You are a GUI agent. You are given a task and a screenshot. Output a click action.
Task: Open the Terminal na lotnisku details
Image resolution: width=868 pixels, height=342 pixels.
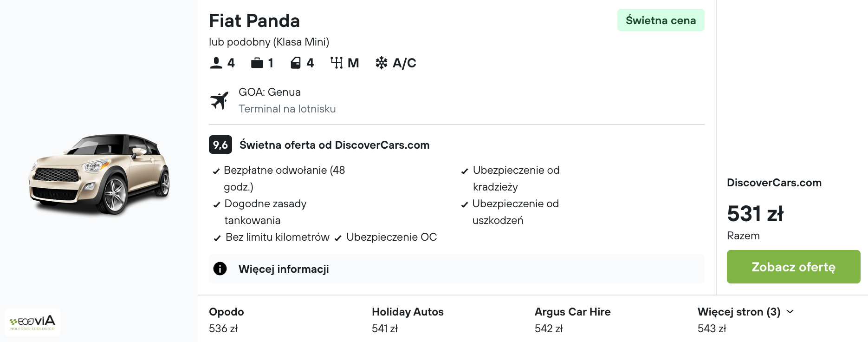(x=287, y=109)
